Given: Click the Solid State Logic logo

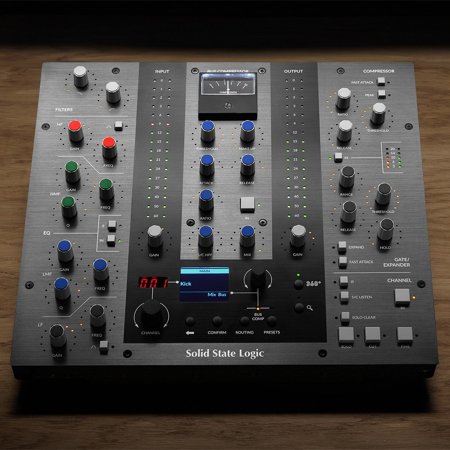Looking at the screenshot, I should click(x=225, y=353).
